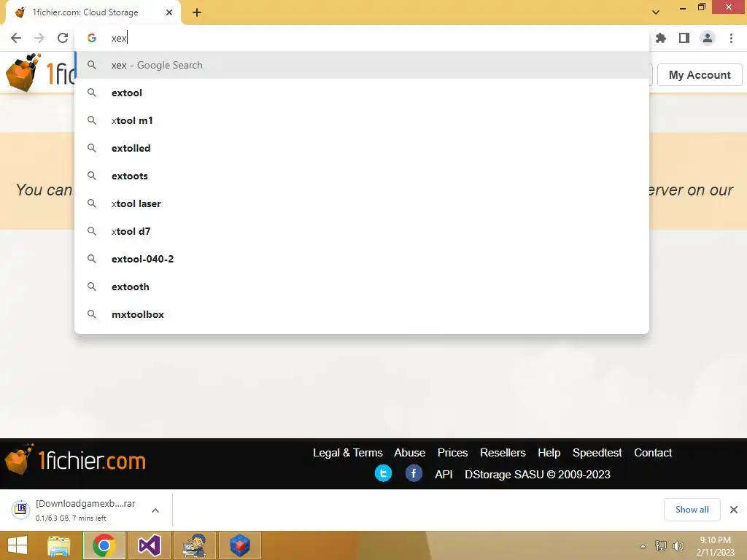Select the 'extool-040-2' suggestion

362,259
